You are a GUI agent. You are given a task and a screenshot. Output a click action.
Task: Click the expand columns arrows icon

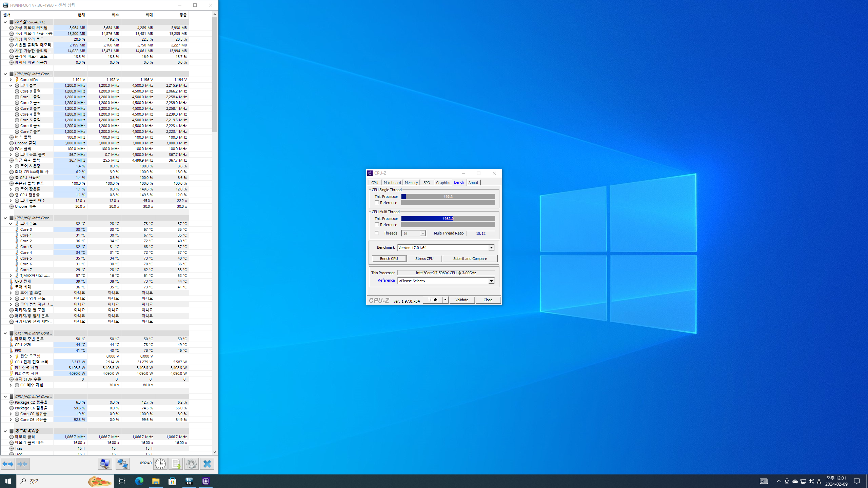8,464
